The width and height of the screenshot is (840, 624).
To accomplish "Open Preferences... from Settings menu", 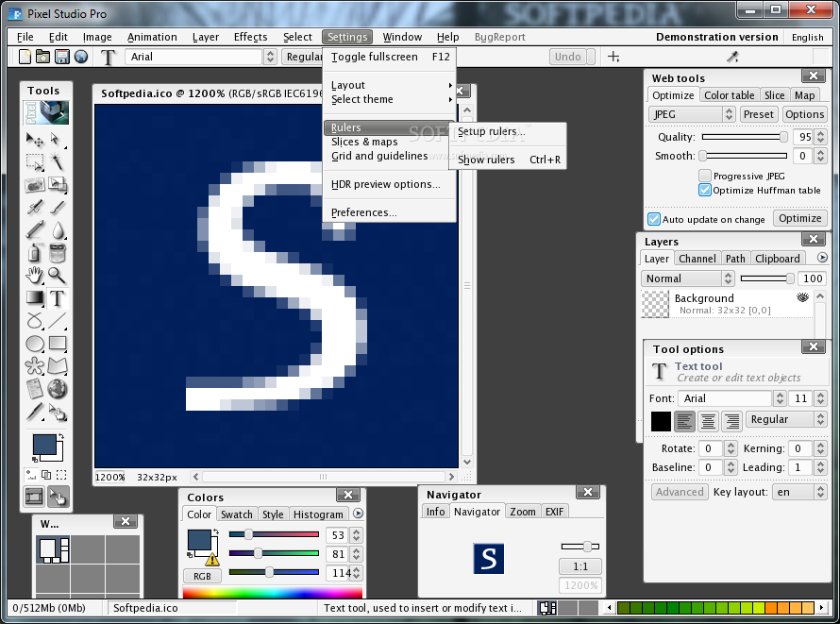I will (390, 212).
